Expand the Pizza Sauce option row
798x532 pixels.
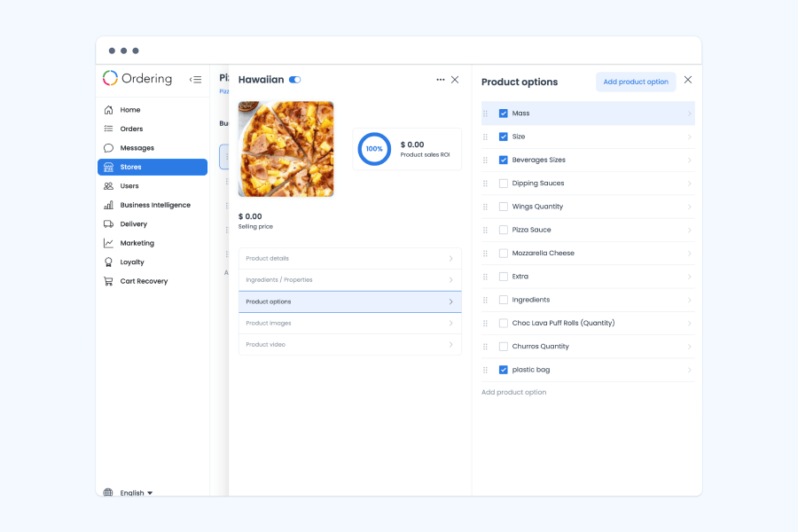point(690,230)
